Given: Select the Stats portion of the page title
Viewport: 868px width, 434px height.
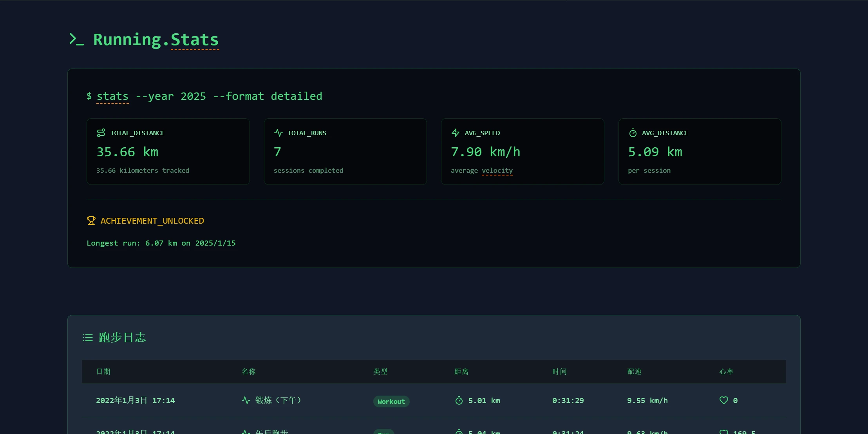Looking at the screenshot, I should 194,39.
